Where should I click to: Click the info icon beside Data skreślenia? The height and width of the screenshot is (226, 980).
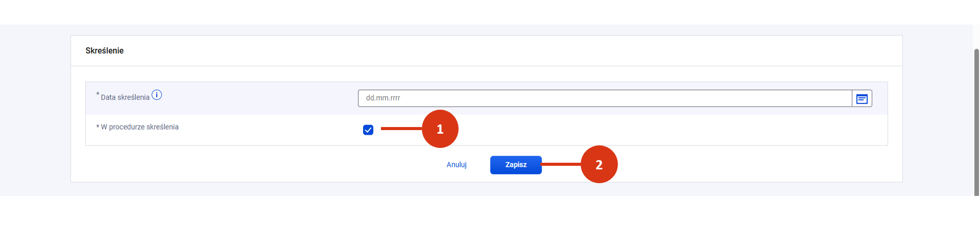coord(157,95)
